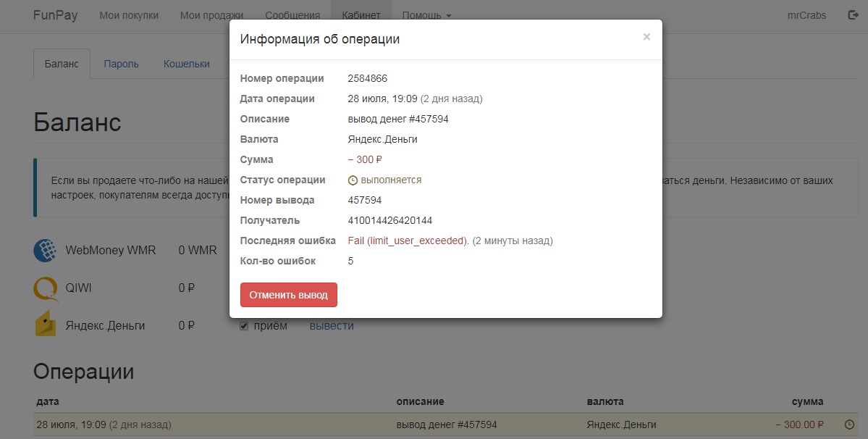Click the clock status icon in operations row
This screenshot has height=439, width=868.
[849, 425]
